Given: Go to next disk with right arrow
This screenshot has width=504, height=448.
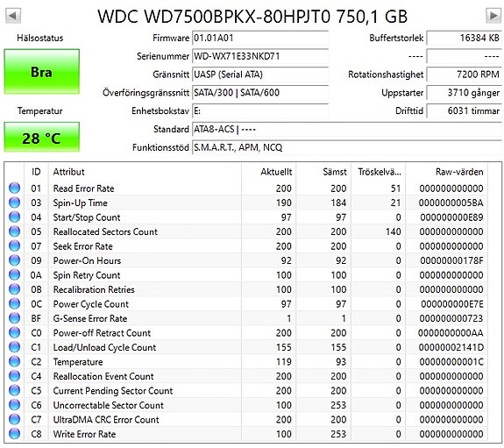Looking at the screenshot, I should tap(493, 16).
